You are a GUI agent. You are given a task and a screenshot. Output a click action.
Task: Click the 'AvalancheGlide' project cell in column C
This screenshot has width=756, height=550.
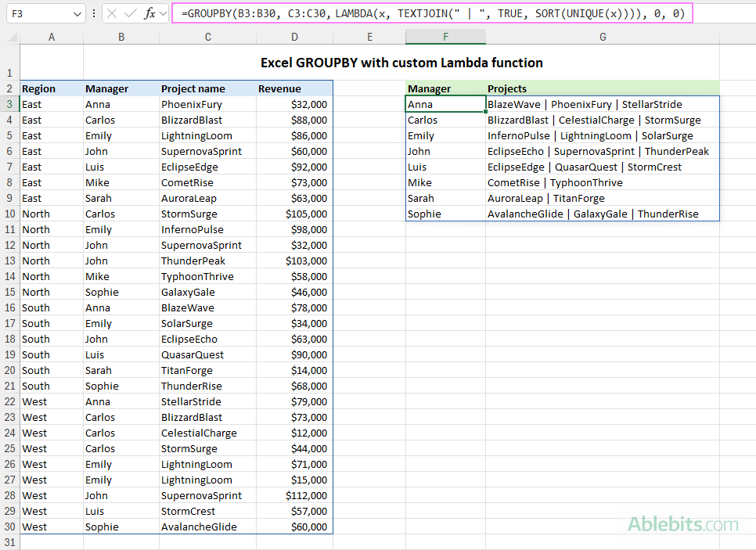[x=208, y=527]
